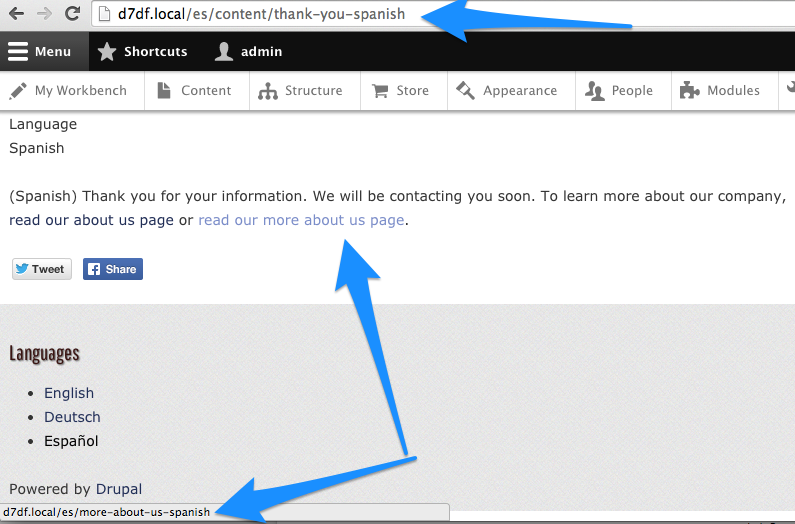Image resolution: width=795 pixels, height=524 pixels.
Task: Click the Twitter Tweet button
Action: click(42, 269)
